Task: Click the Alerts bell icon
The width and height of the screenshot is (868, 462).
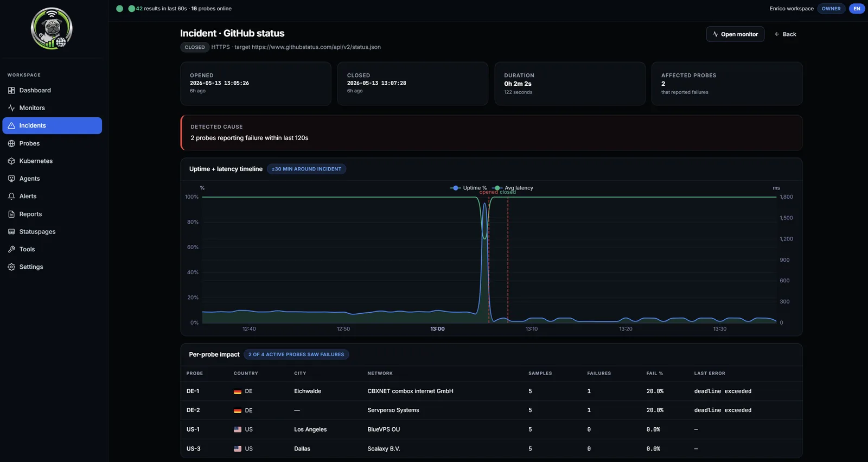Action: pos(11,196)
